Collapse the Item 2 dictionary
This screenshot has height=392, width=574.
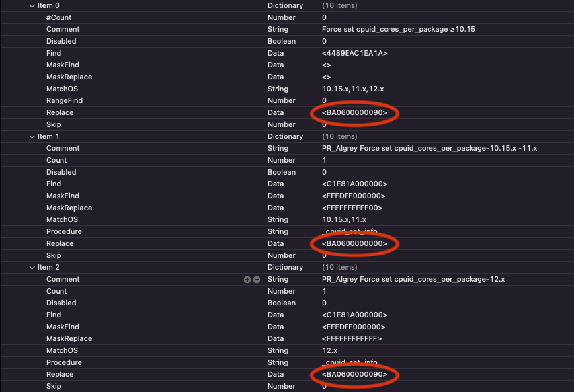(x=32, y=268)
